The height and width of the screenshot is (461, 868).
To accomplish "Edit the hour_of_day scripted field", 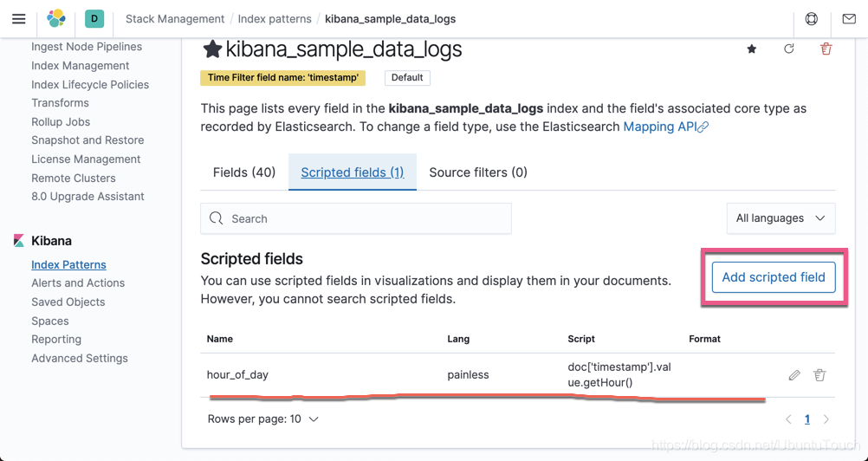I will (x=794, y=375).
